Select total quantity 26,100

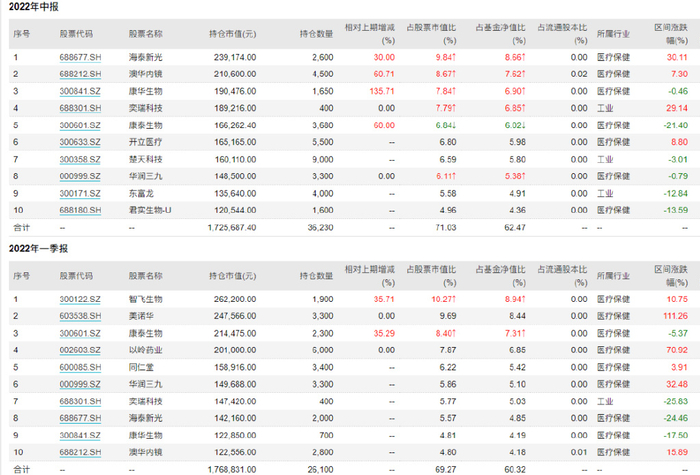[x=321, y=470]
